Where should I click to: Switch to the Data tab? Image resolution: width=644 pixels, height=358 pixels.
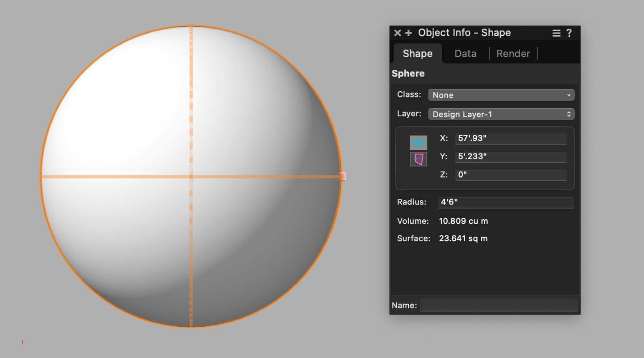[x=465, y=54]
